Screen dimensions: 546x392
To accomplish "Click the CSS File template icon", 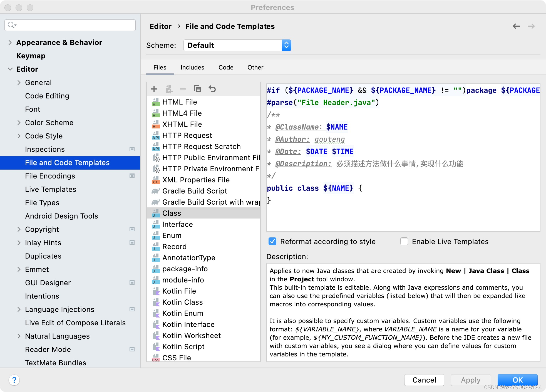I will [156, 358].
